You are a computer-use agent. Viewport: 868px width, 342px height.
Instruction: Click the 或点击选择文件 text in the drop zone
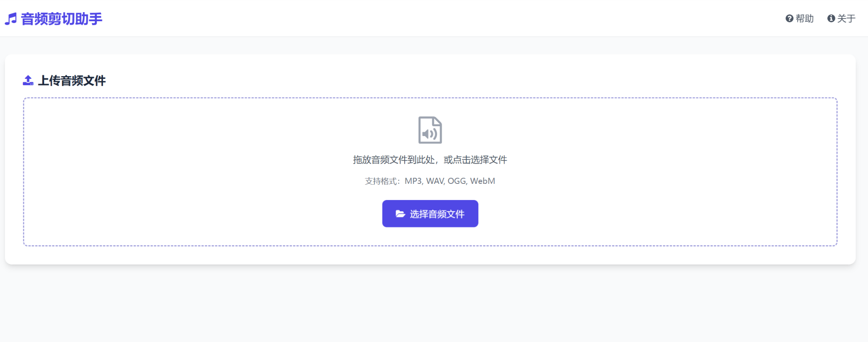pyautogui.click(x=475, y=160)
